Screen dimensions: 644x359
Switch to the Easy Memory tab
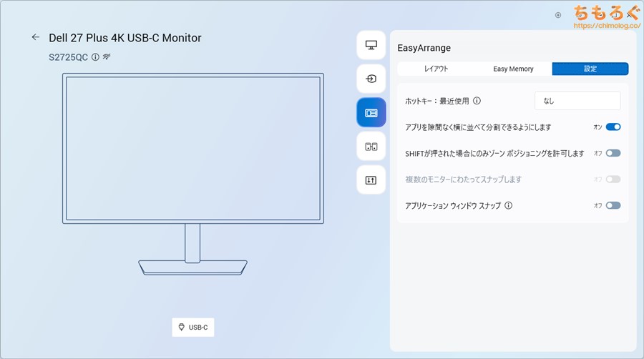(513, 69)
